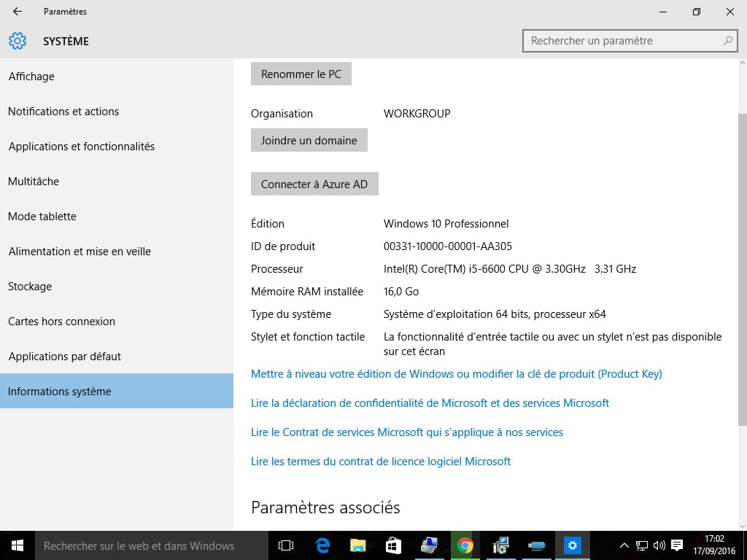This screenshot has height=560, width=747.
Task: Open the Windows Store from the taskbar
Action: [x=393, y=545]
